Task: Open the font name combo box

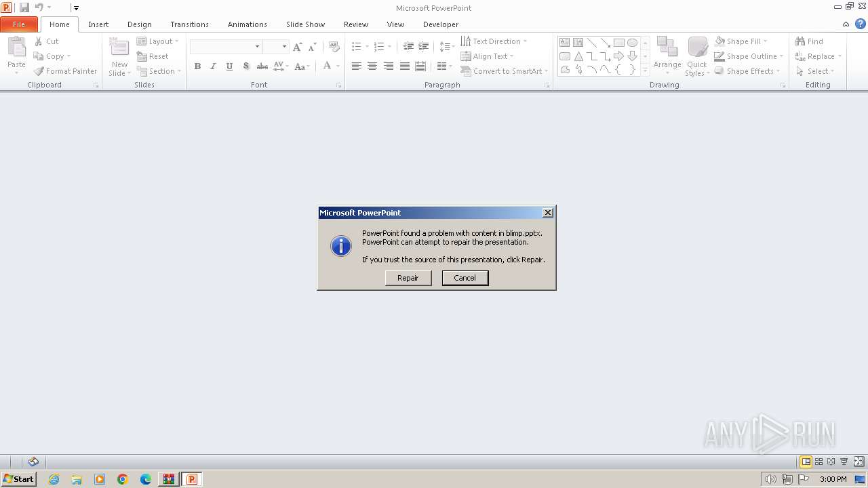Action: [x=226, y=46]
